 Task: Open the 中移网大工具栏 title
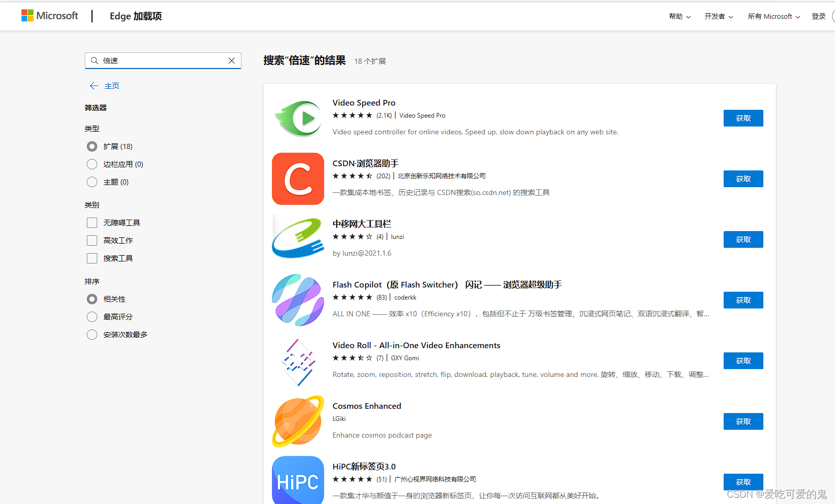[362, 224]
